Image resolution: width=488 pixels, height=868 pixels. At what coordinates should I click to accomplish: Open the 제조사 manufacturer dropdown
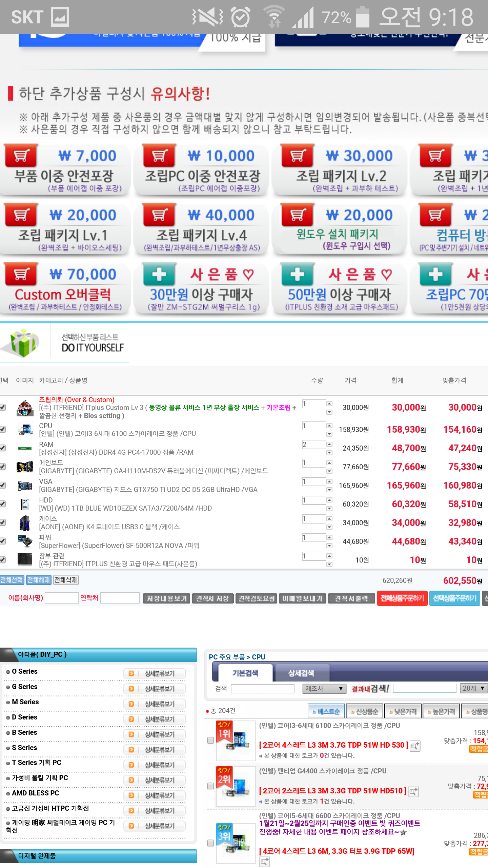(324, 689)
